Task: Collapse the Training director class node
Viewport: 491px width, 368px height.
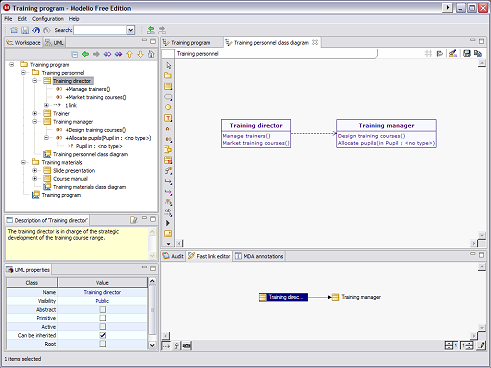Action: point(35,81)
